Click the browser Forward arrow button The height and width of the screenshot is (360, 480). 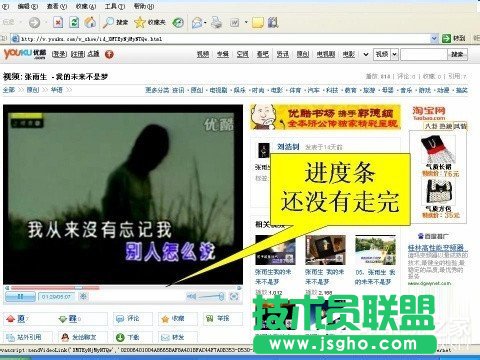pyautogui.click(x=34, y=22)
